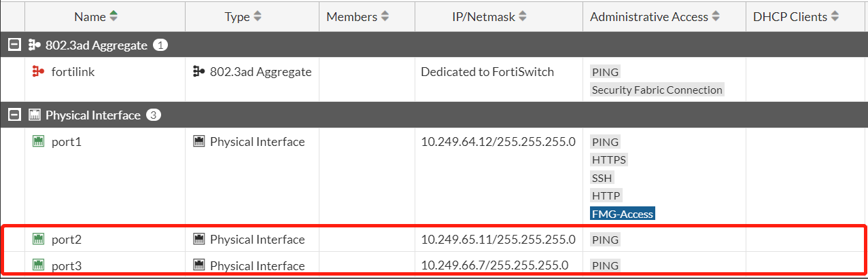Click the green port2 interface icon
Viewport: 868px width, 279px height.
tap(39, 239)
